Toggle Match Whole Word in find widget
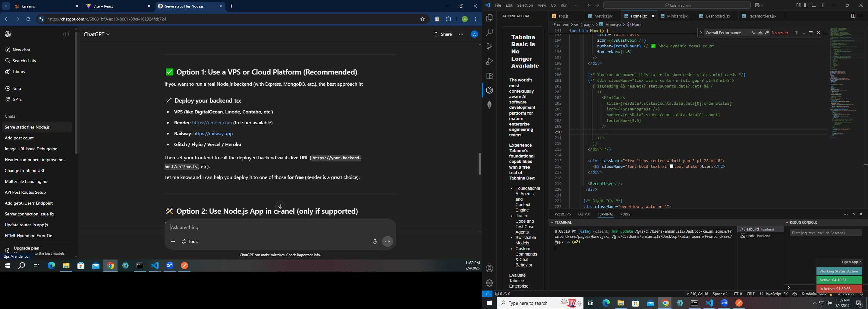 pos(760,33)
